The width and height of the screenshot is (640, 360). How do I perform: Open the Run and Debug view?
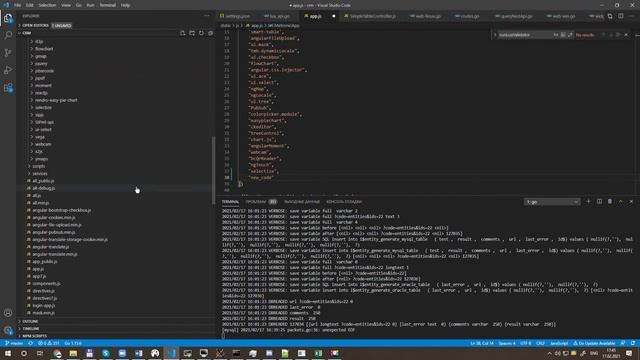[x=8, y=70]
